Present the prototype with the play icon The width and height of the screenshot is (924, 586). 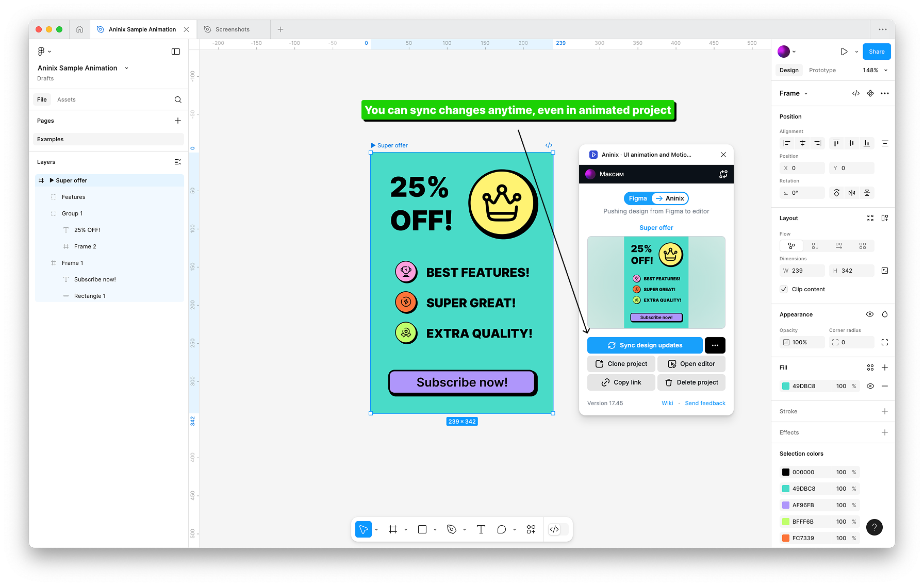[844, 52]
